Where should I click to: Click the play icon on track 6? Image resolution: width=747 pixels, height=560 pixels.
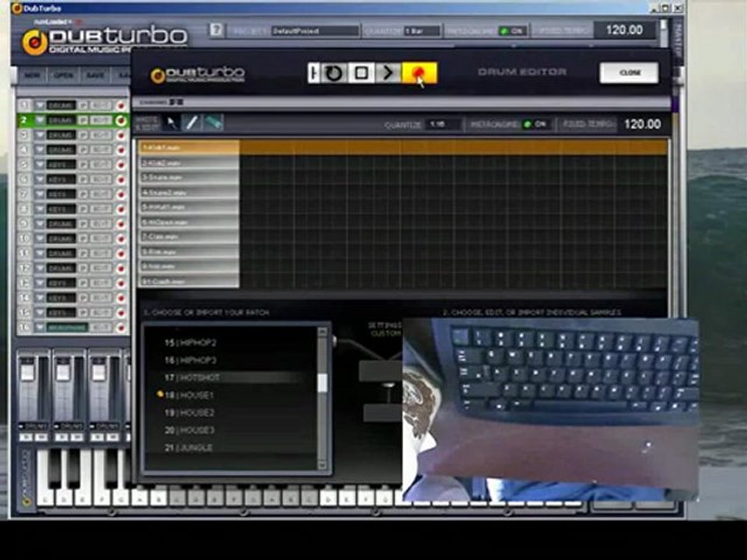point(83,180)
